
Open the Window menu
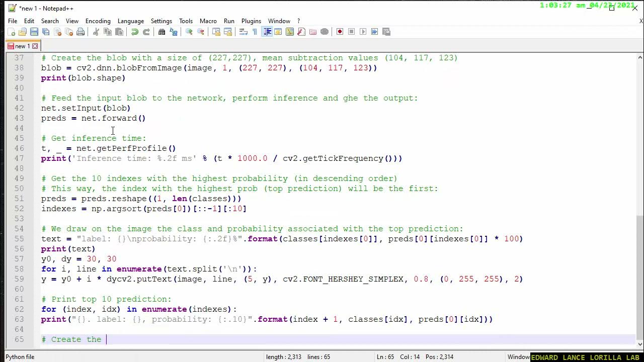(279, 21)
